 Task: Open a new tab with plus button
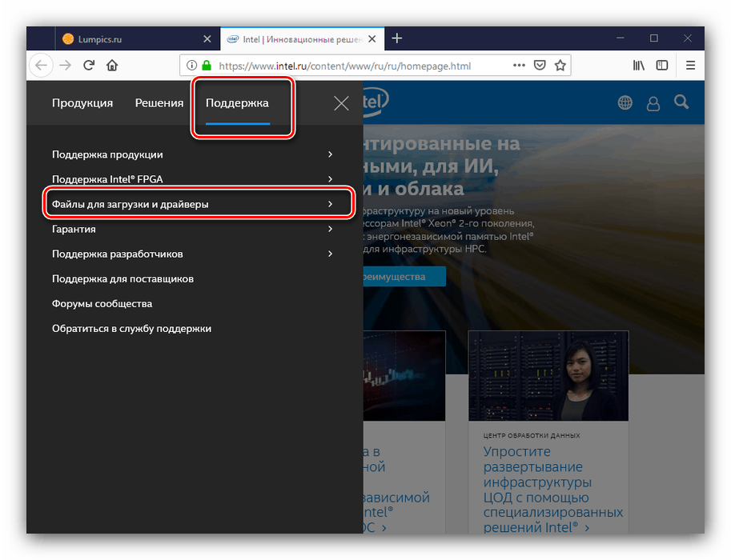tap(397, 38)
